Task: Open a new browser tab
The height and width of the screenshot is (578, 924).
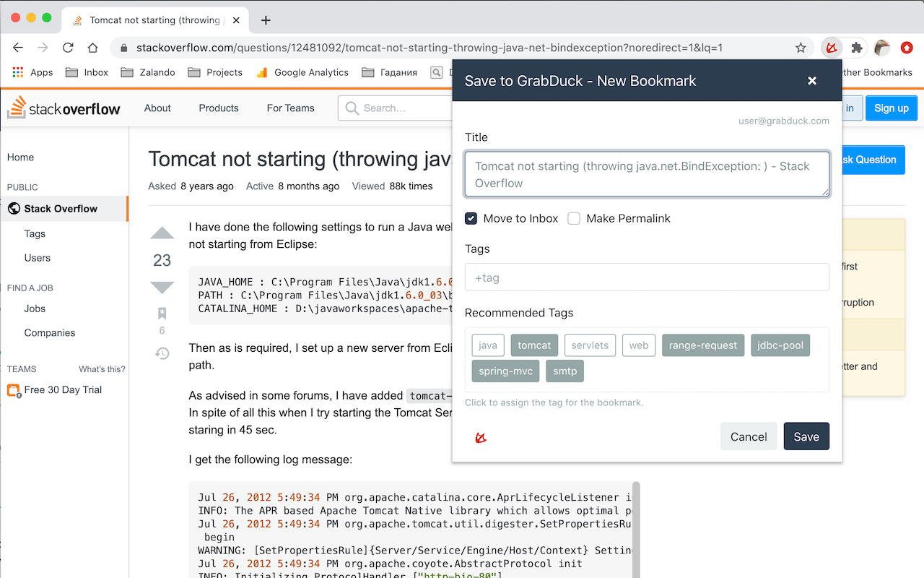Action: click(x=266, y=20)
